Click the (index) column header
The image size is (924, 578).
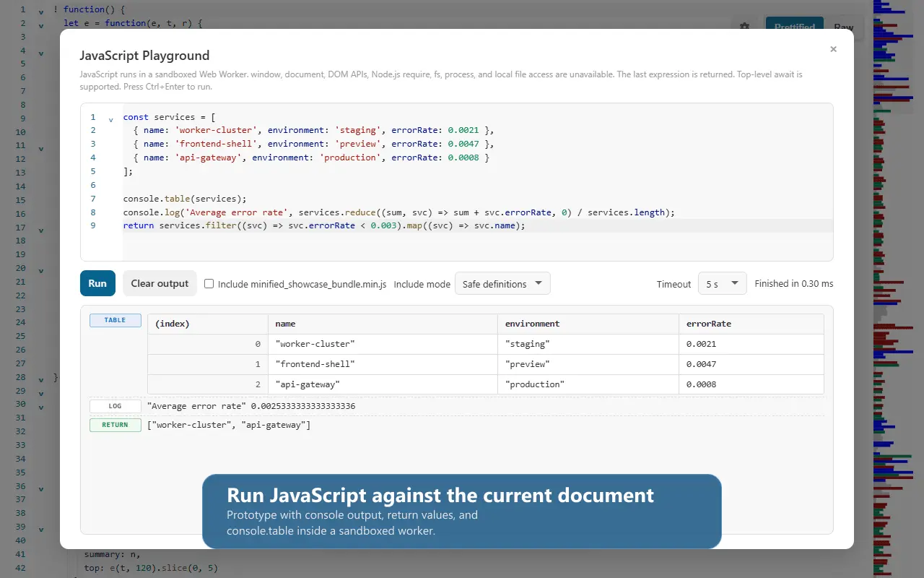207,324
